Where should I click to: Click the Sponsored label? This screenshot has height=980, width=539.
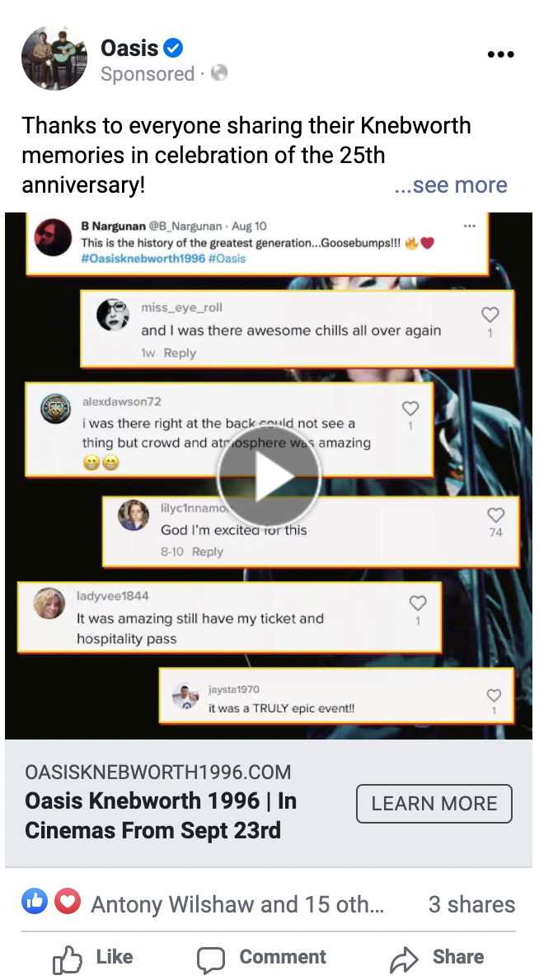point(148,74)
